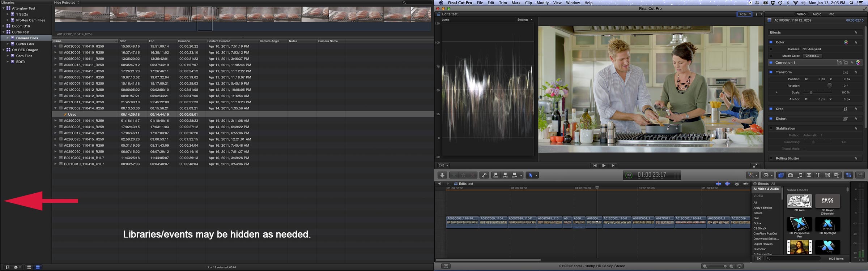868x271 pixels.
Task: Open the Luma scope Settings dropdown
Action: (x=525, y=20)
